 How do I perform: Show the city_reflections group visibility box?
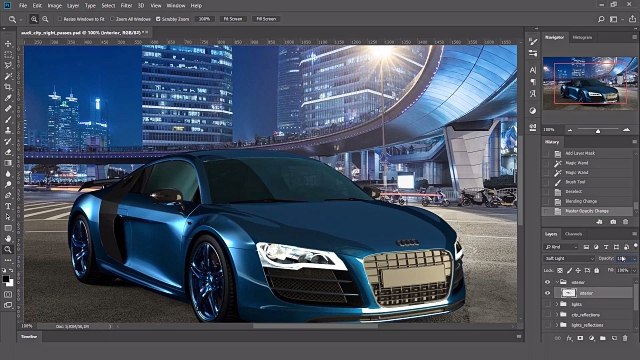click(547, 315)
